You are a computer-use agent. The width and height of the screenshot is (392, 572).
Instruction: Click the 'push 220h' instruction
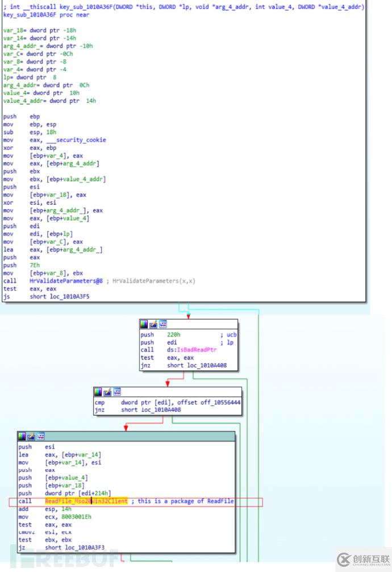pyautogui.click(x=160, y=334)
